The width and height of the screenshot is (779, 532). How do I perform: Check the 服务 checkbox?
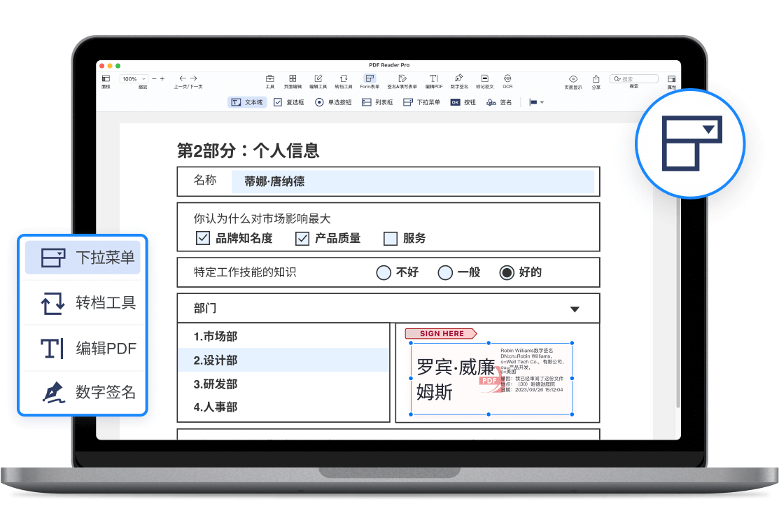tap(391, 239)
